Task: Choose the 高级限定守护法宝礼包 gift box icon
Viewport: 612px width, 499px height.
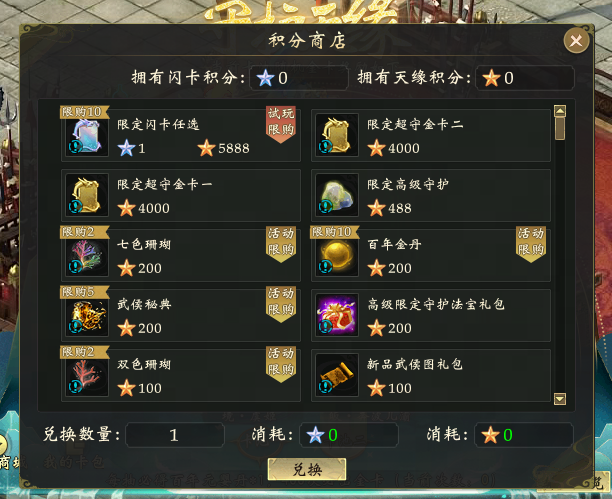Action: (336, 315)
